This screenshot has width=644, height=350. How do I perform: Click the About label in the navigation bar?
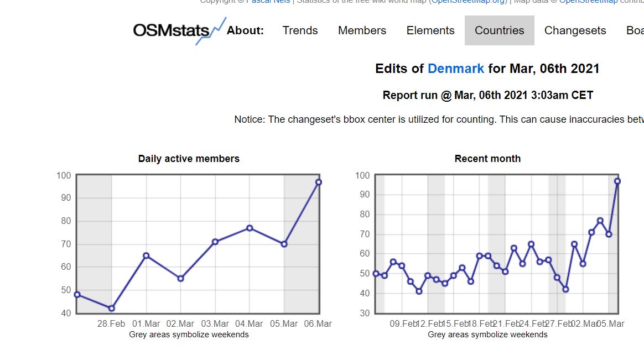(245, 30)
